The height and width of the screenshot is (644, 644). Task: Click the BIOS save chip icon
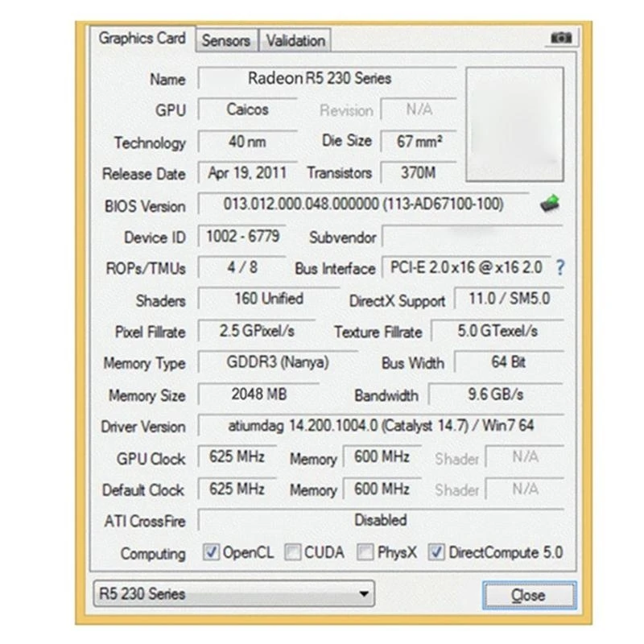(x=550, y=204)
